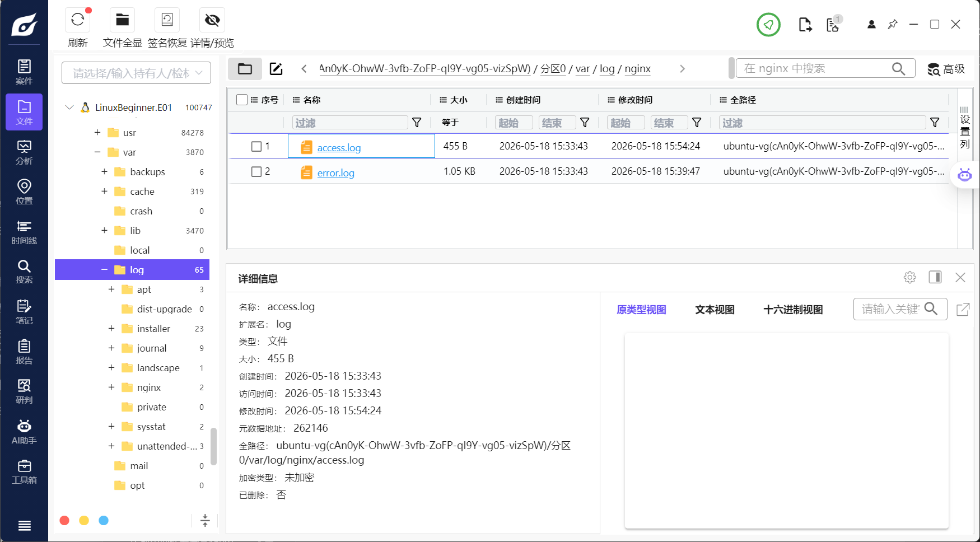This screenshot has height=542, width=980.
Task: Click the search magnifier in nginx search box
Action: (x=898, y=68)
